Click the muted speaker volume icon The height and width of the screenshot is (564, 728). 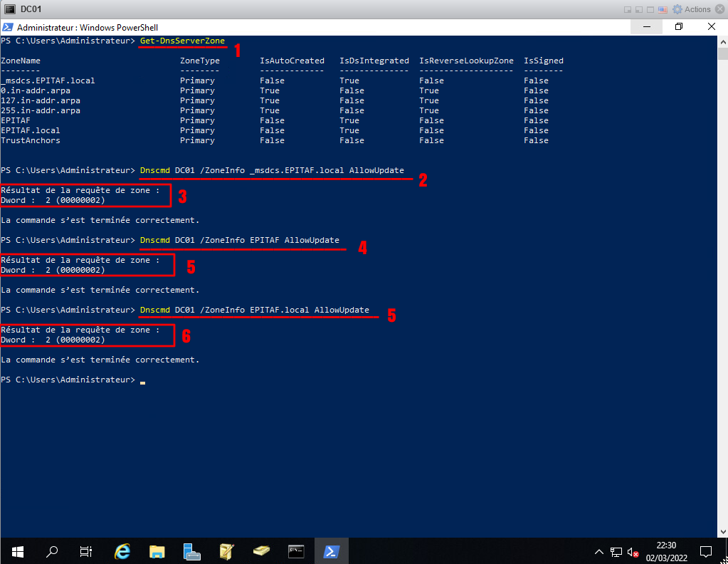(633, 551)
